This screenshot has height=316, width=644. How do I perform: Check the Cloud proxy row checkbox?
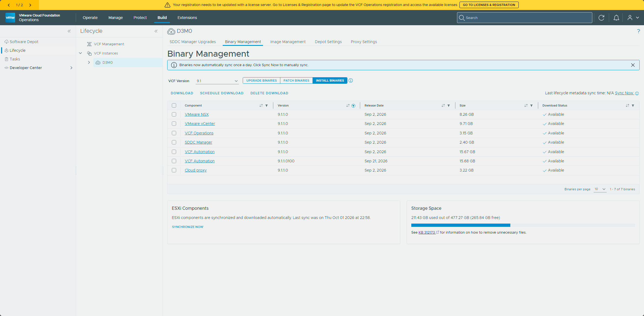[x=174, y=170]
